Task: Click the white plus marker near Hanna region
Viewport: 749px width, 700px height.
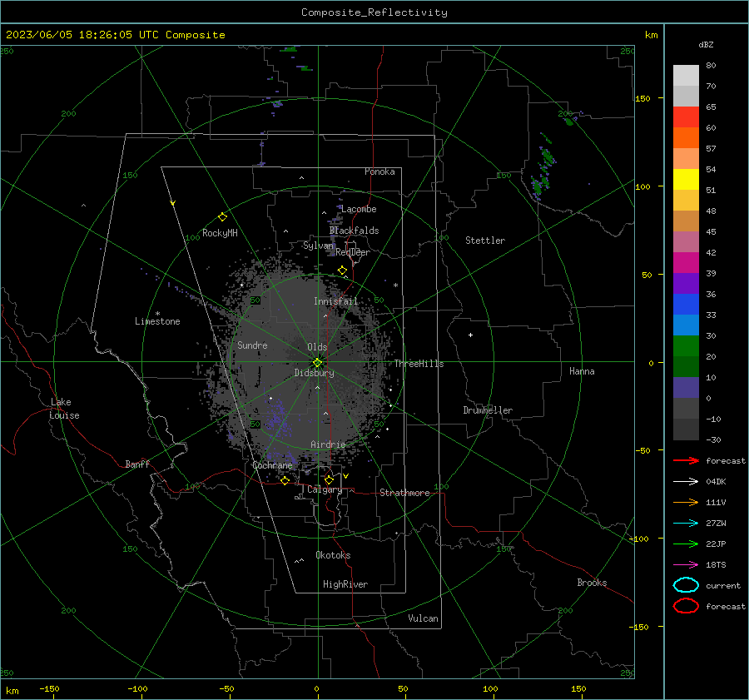Action: pos(470,335)
